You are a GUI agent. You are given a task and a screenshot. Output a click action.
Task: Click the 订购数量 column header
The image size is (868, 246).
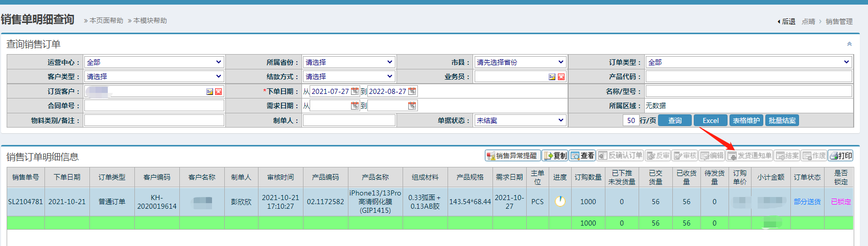588,177
